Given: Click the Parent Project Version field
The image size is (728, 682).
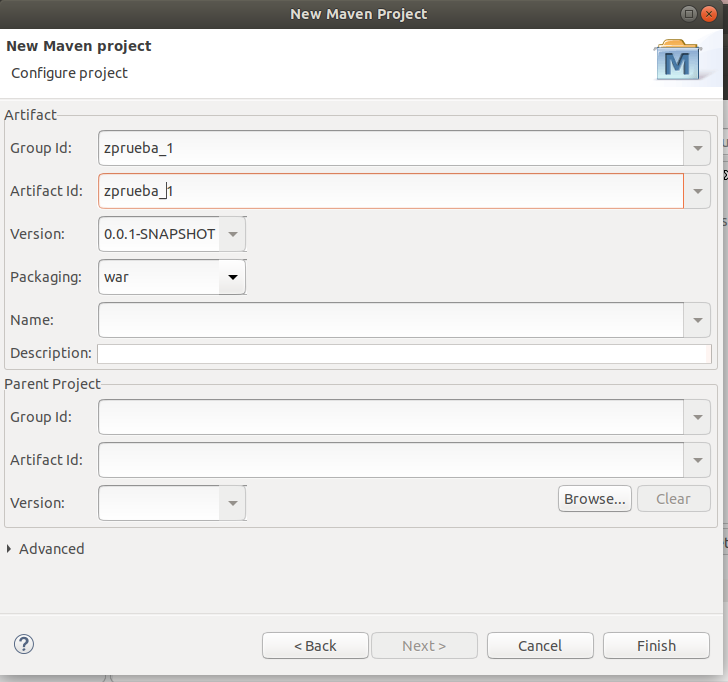Looking at the screenshot, I should coord(159,503).
